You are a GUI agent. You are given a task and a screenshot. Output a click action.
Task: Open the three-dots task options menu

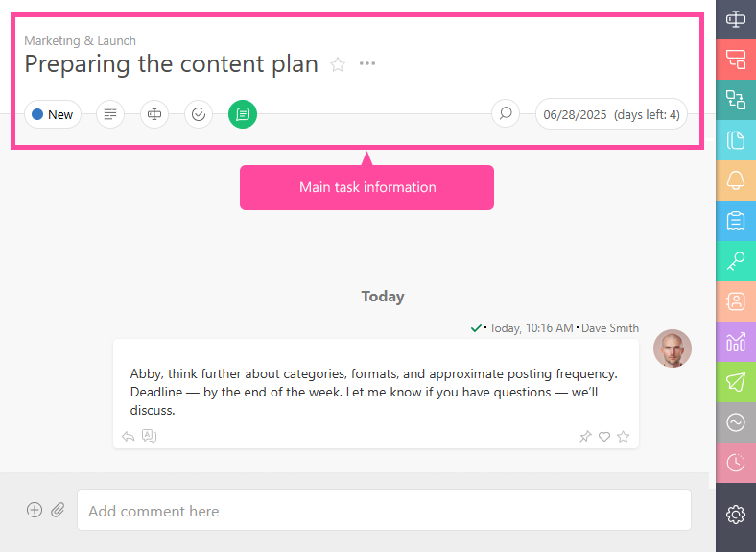coord(366,63)
